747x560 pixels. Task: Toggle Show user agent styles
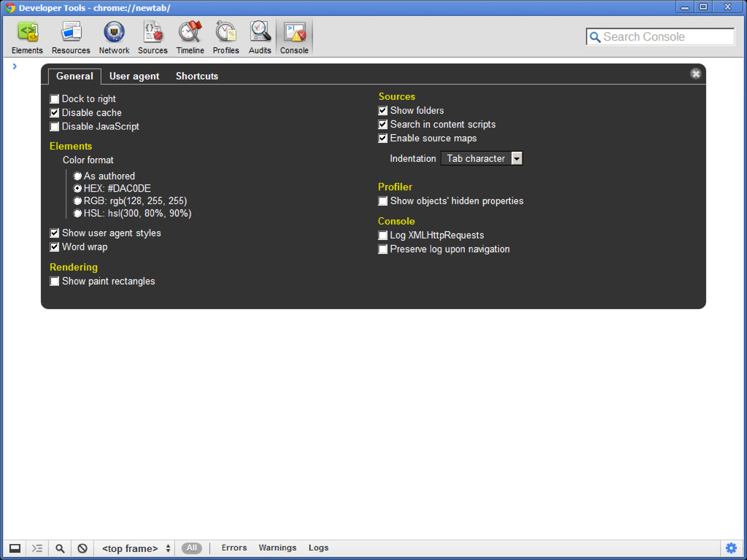[x=54, y=233]
